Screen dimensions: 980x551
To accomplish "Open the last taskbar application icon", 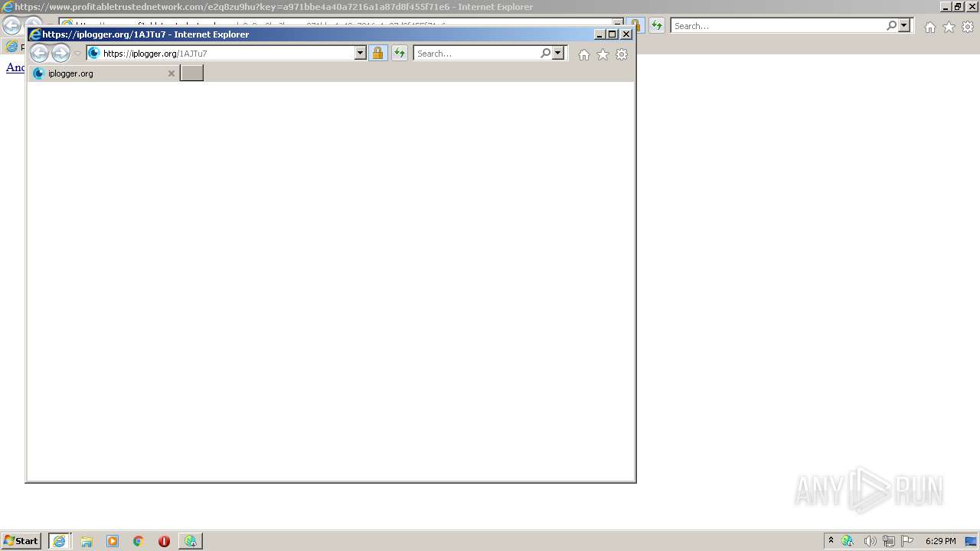I will pyautogui.click(x=190, y=541).
